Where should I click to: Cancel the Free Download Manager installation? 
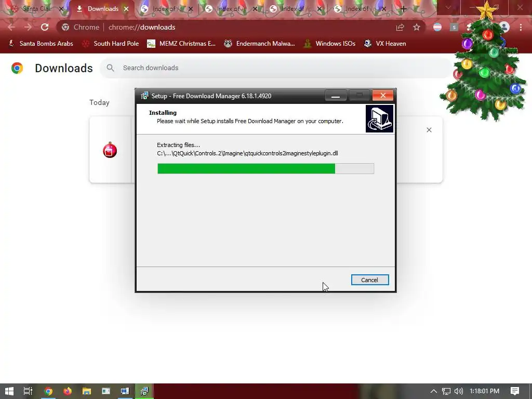click(369, 280)
